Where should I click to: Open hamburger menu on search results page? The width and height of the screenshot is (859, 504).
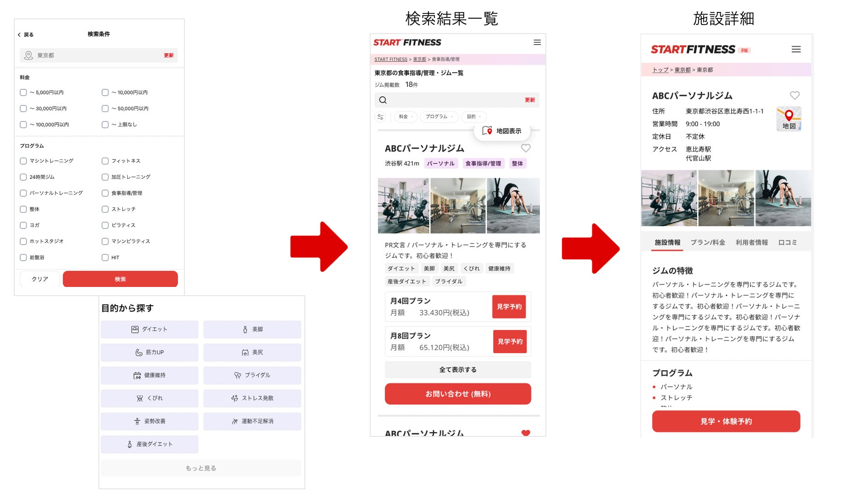click(537, 42)
